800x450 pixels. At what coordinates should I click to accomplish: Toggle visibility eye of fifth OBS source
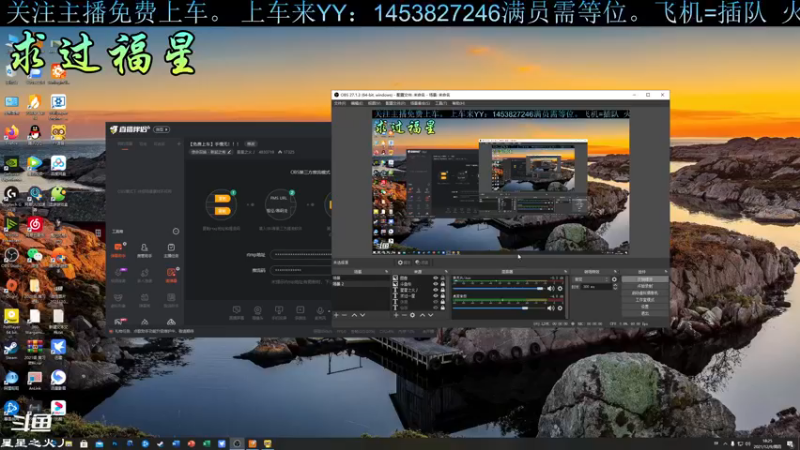[x=436, y=302]
